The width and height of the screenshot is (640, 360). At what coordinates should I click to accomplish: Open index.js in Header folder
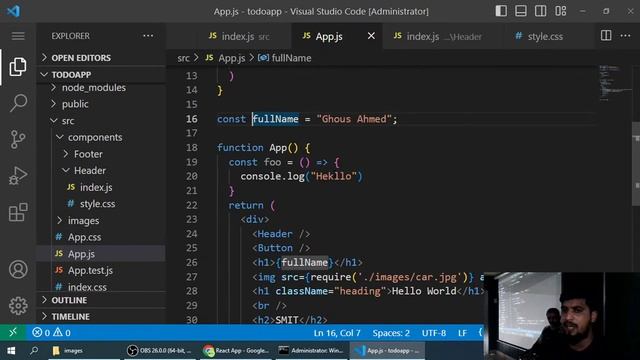101,187
